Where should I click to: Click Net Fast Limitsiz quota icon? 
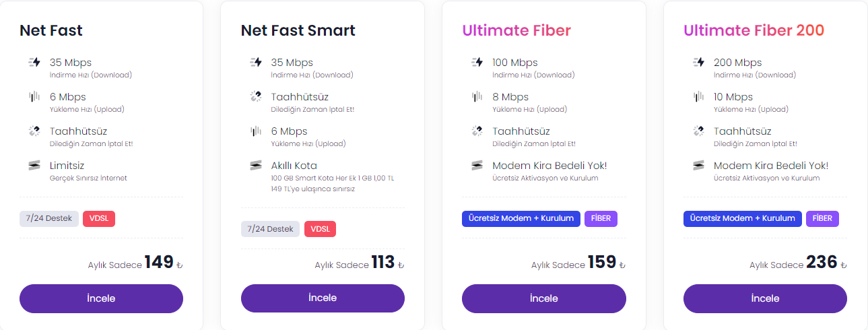[x=34, y=166]
